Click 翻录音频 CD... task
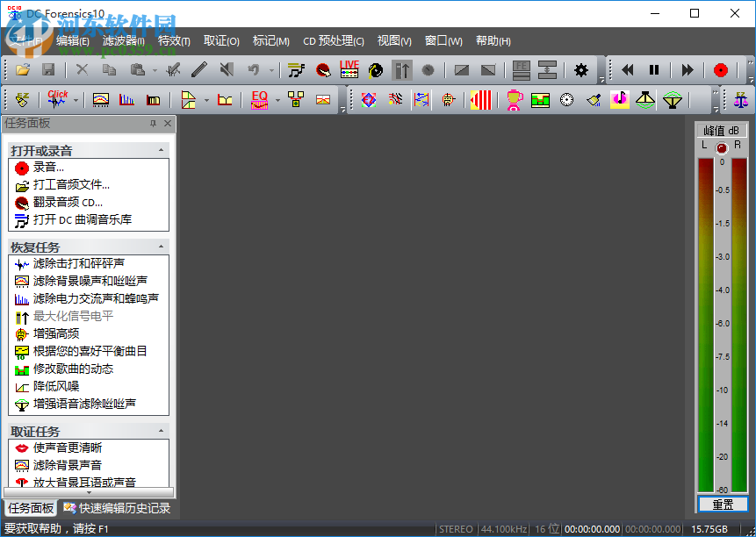Screen dimensions: 756x537 point(59,203)
